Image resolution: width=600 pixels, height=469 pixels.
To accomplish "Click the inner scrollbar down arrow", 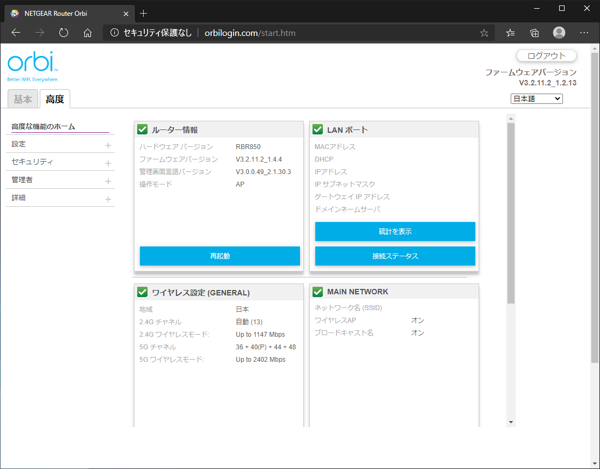I will 511,422.
